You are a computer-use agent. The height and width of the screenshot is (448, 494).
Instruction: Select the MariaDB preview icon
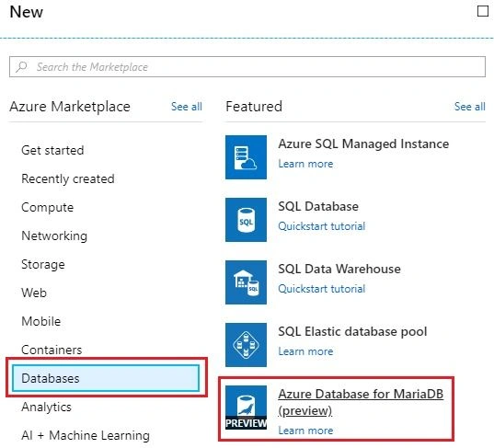point(246,408)
